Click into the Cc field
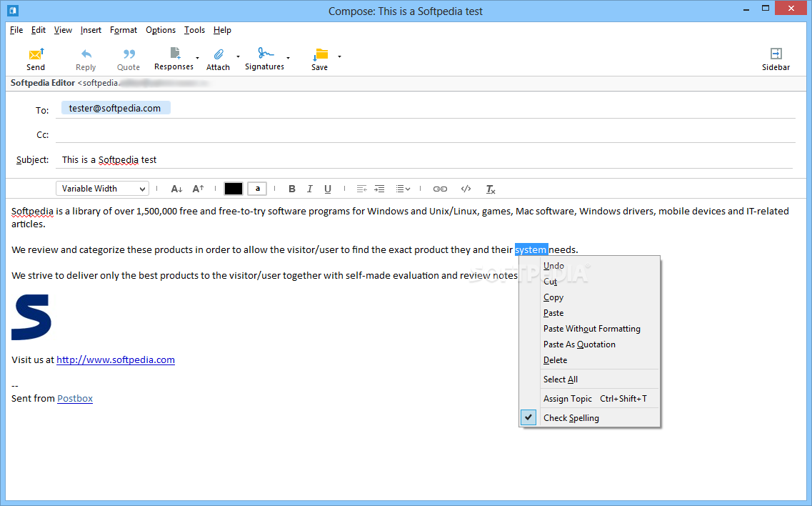 pyautogui.click(x=425, y=134)
